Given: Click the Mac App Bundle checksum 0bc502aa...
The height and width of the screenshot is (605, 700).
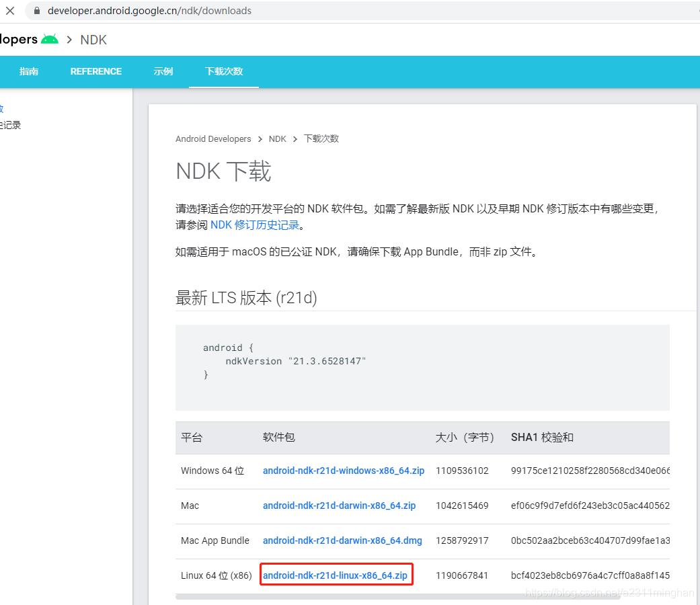Looking at the screenshot, I should [590, 540].
